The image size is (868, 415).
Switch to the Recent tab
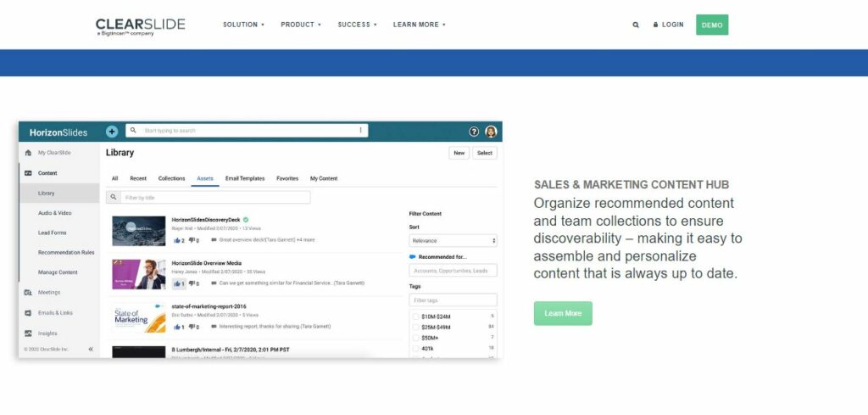(138, 178)
